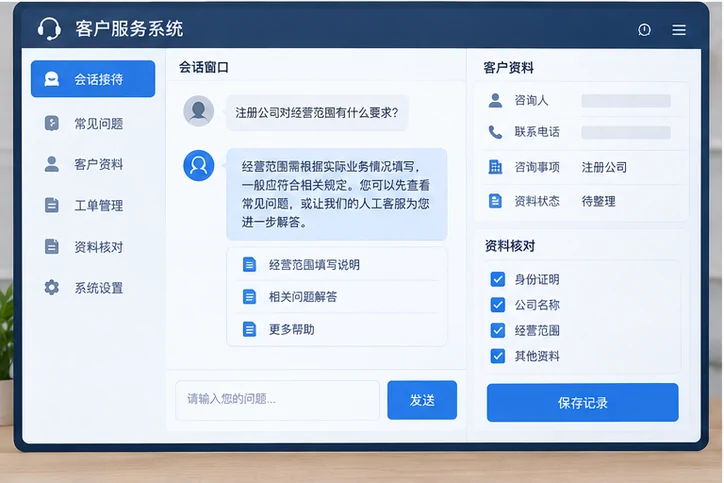This screenshot has height=483, width=724.
Task: Click the agent reply starting 经营范围需根据
Action: tap(337, 194)
